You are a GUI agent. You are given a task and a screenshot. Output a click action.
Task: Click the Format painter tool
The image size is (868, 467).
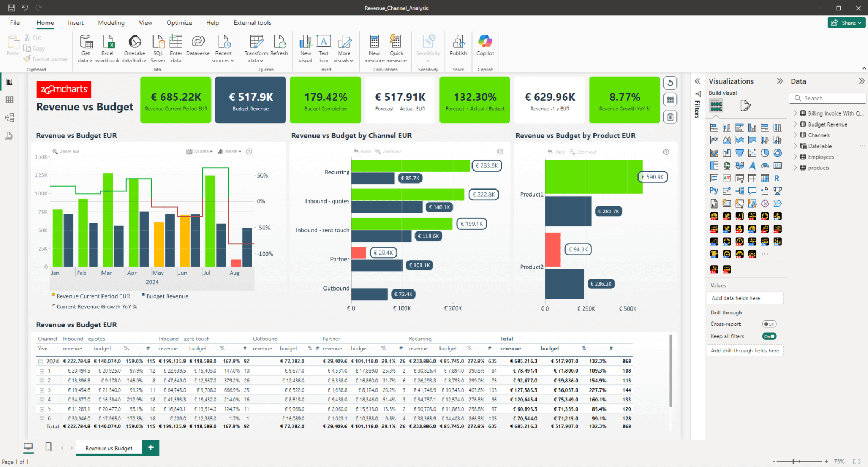pyautogui.click(x=46, y=59)
